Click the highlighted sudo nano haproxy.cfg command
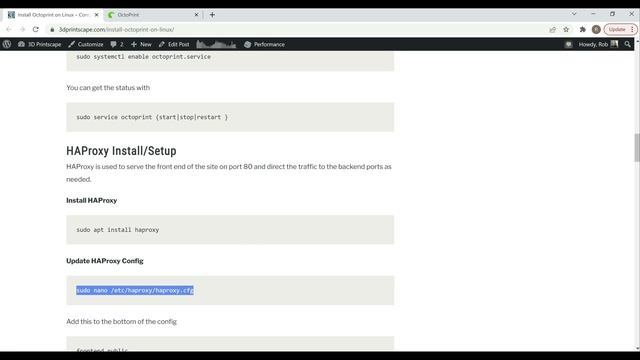 click(135, 290)
